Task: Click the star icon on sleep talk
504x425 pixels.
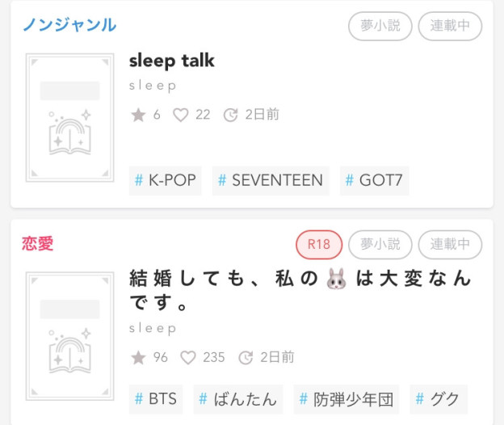Action: click(x=139, y=115)
